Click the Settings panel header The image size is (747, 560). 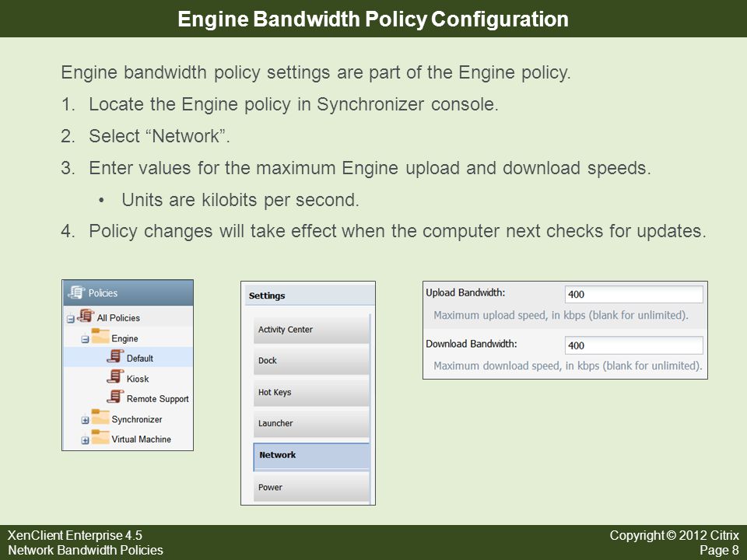[x=310, y=296]
